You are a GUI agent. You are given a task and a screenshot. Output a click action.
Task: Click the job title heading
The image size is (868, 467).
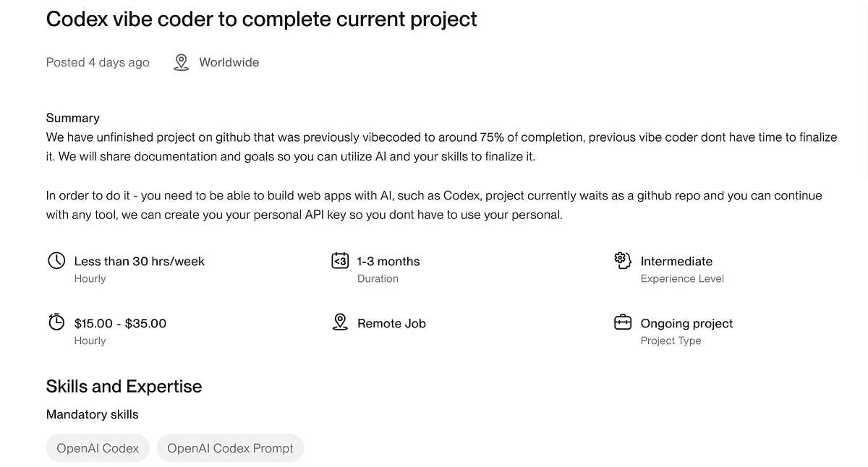[261, 20]
